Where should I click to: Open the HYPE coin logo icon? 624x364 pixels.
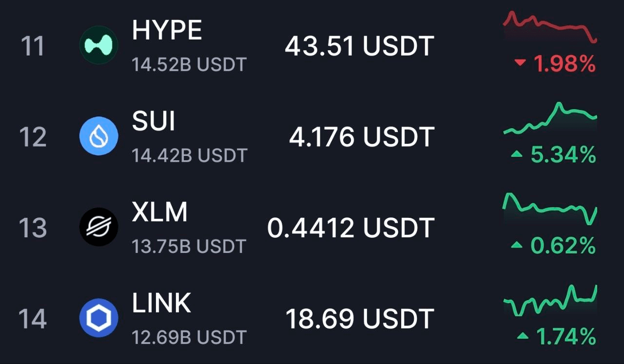coord(99,45)
